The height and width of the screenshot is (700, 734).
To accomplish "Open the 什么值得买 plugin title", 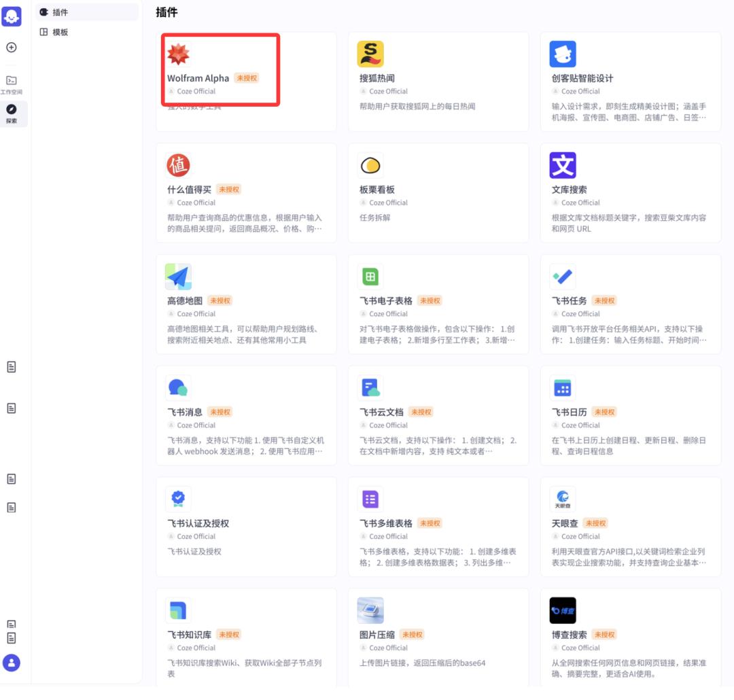I will [x=189, y=190].
